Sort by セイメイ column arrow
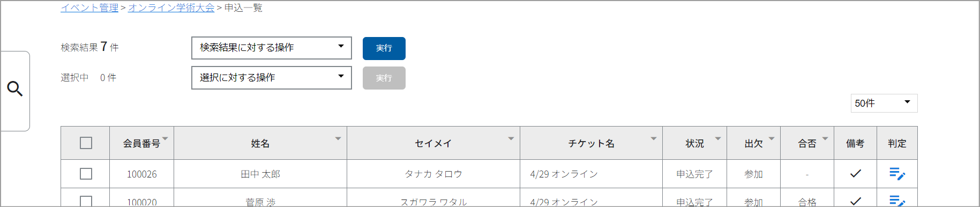 [x=511, y=138]
